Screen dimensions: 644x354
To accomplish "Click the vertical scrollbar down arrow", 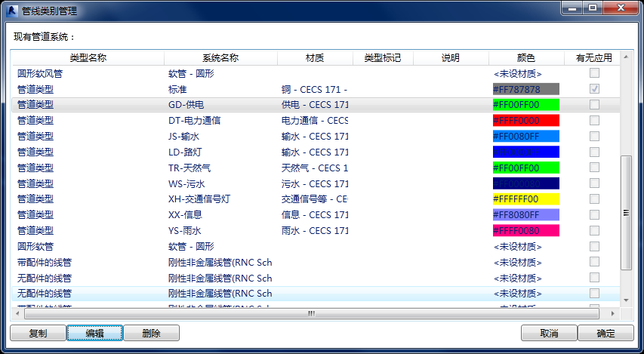I will pyautogui.click(x=625, y=300).
